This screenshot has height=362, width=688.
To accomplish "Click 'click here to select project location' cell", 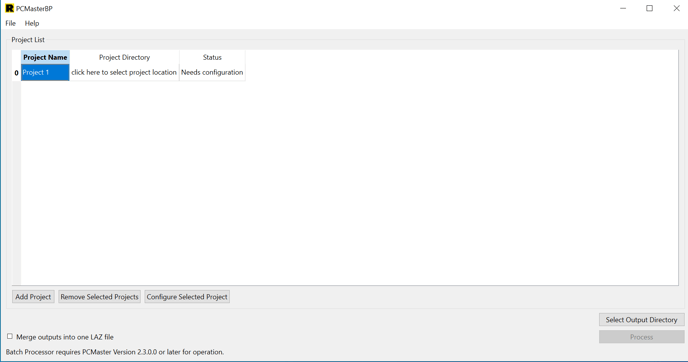I will (124, 72).
